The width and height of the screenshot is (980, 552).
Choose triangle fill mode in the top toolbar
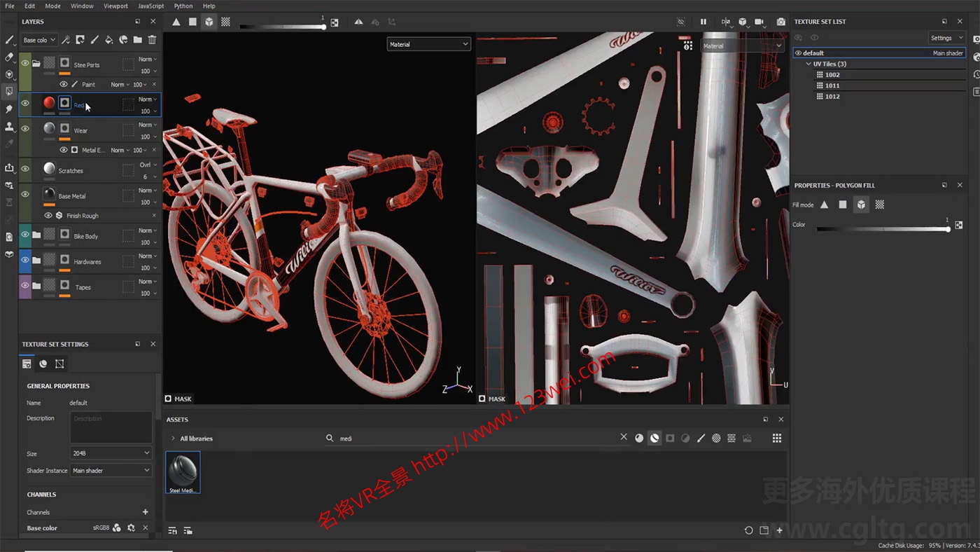point(176,22)
